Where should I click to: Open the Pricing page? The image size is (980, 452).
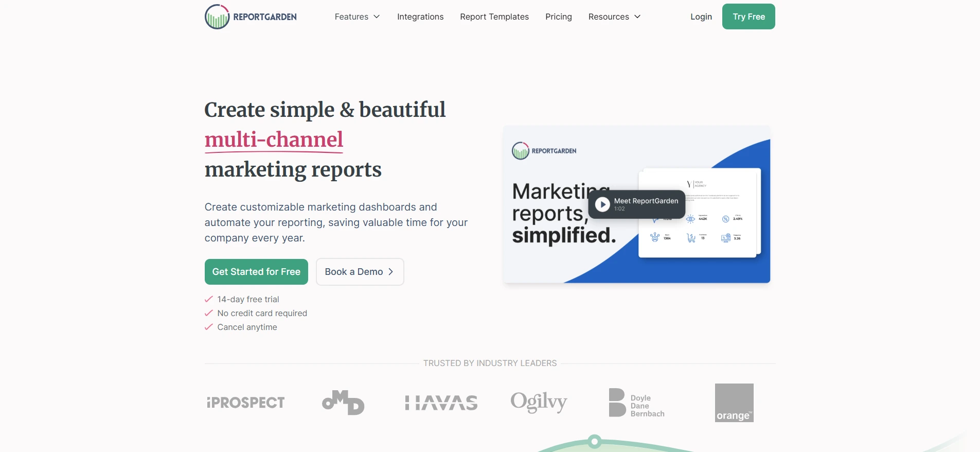click(559, 16)
